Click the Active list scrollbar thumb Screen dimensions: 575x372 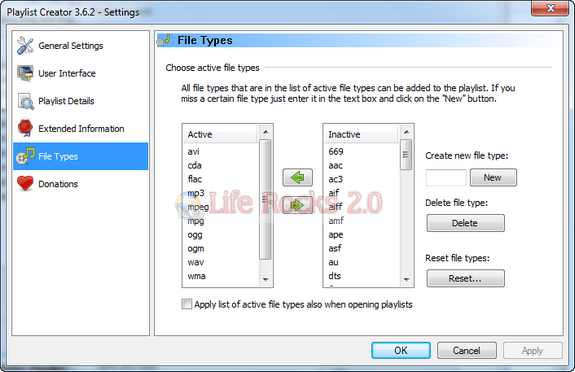pos(265,199)
